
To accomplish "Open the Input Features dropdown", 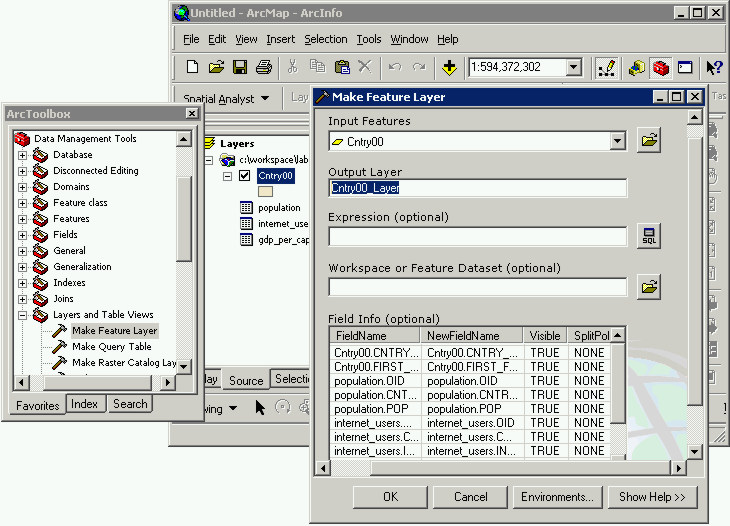I will (x=617, y=142).
